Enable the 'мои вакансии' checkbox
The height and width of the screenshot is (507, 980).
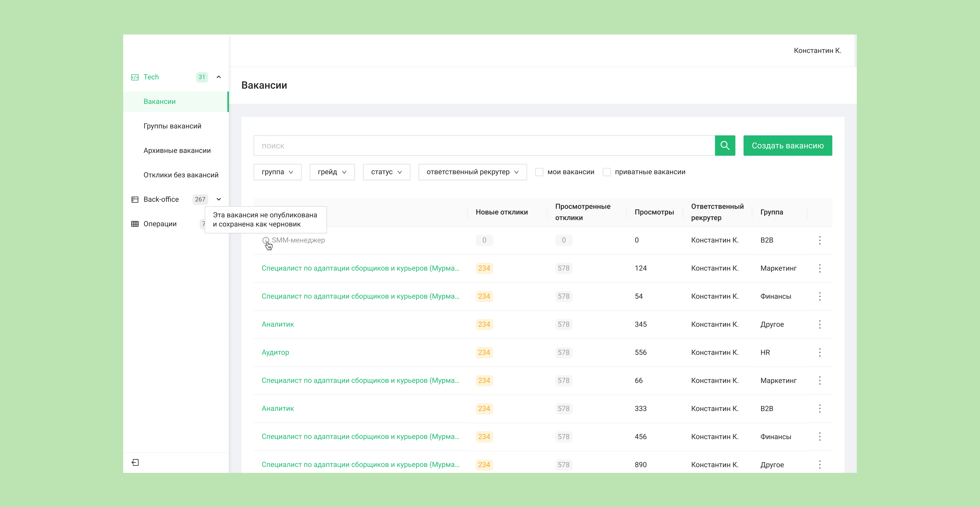[539, 172]
